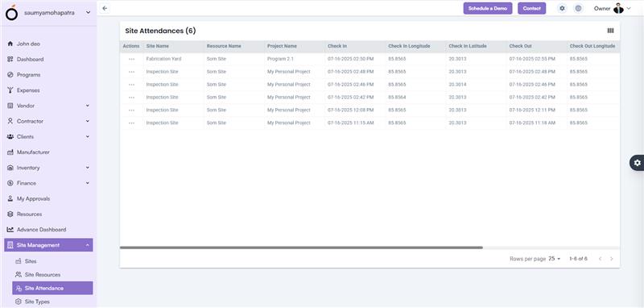Open actions menu for 02:46 PM check-in row

click(x=131, y=85)
